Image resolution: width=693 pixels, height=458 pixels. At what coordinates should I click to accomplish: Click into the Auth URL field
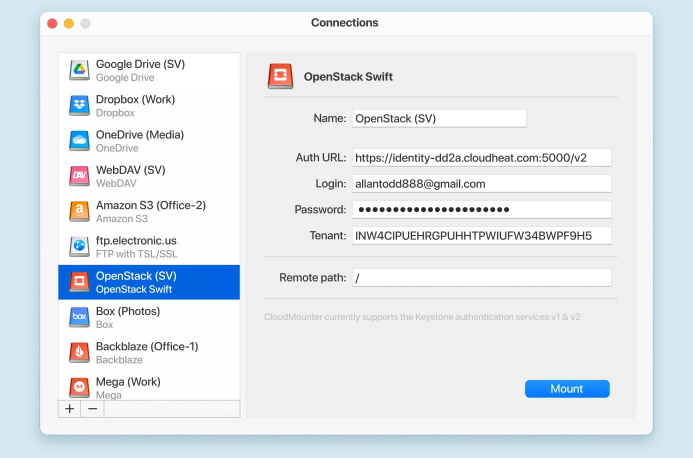click(x=482, y=158)
